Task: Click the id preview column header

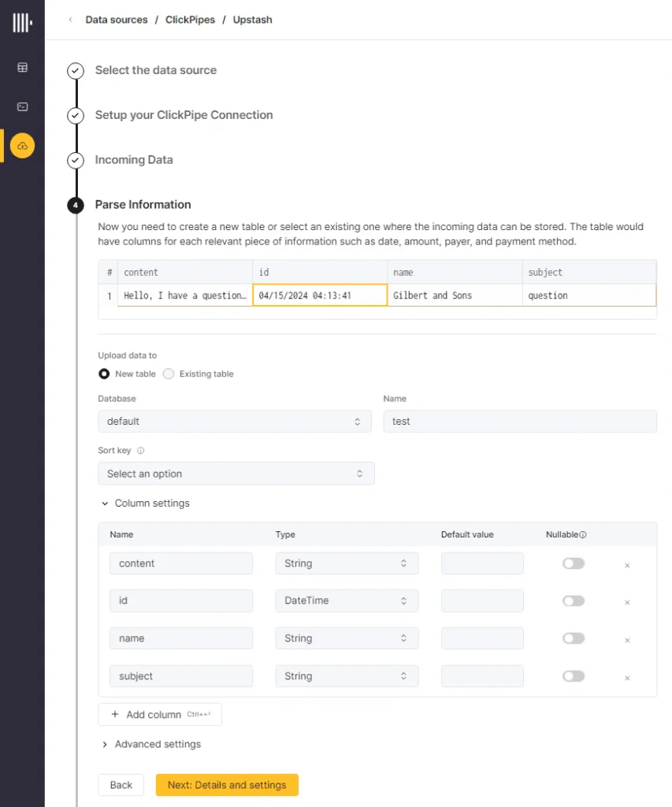Action: tap(320, 272)
